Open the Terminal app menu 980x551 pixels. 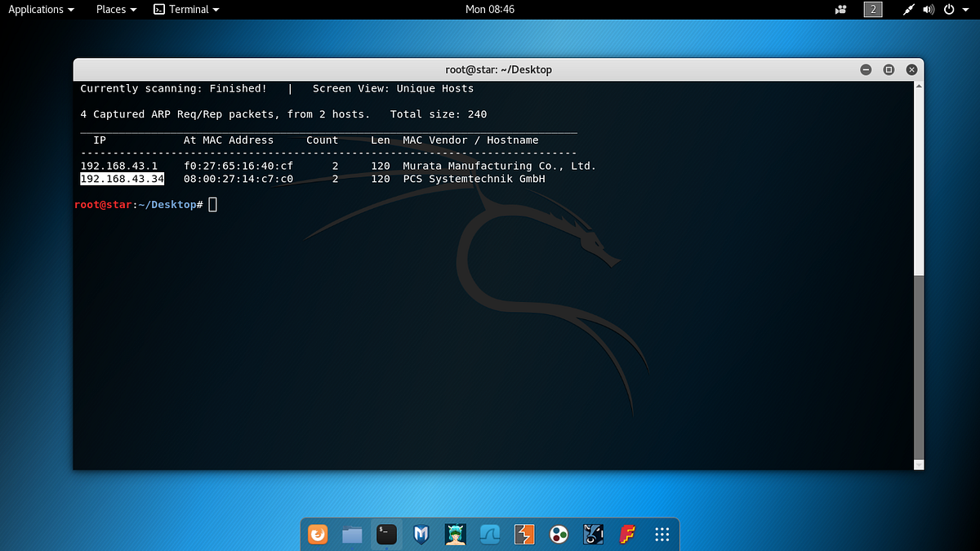click(187, 10)
